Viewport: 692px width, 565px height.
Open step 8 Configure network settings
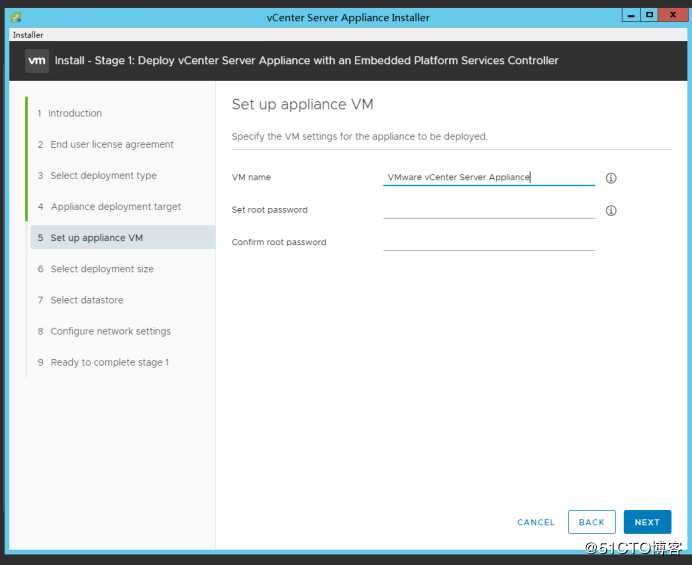[x=104, y=331]
